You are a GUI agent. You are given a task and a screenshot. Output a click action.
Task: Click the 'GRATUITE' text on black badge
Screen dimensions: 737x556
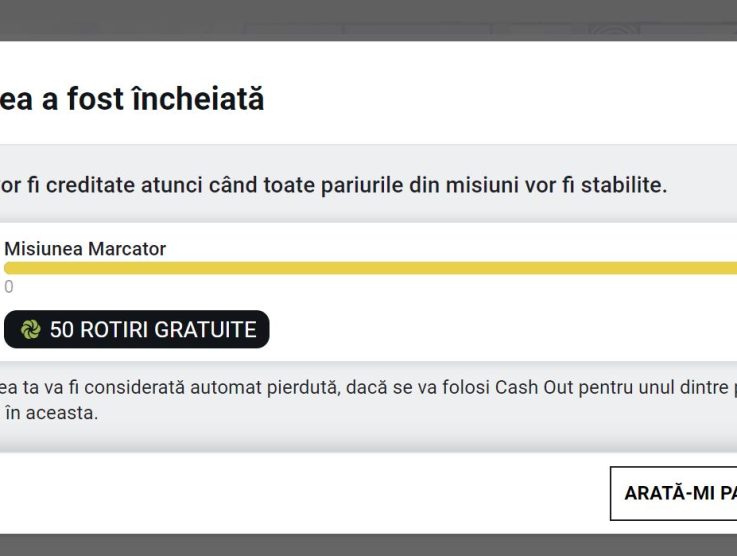point(205,329)
